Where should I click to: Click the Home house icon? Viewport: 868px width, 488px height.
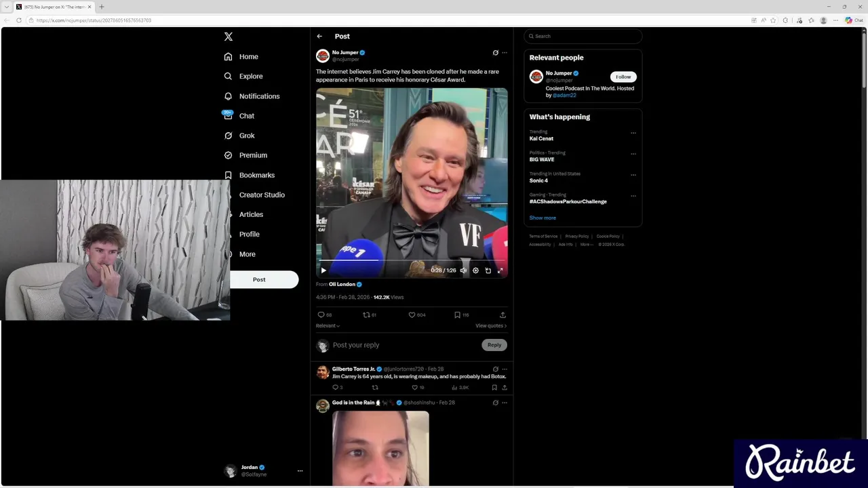click(x=229, y=57)
